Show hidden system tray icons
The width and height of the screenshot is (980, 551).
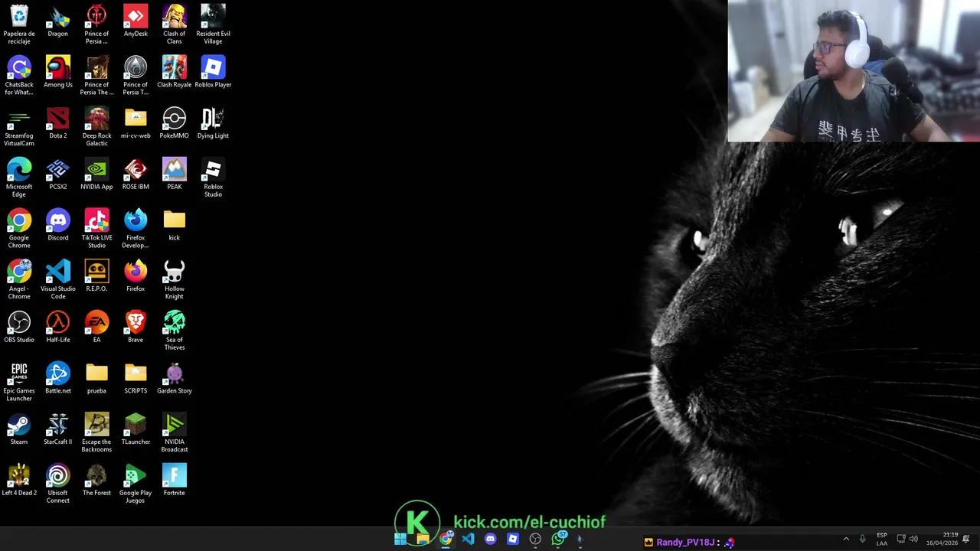846,539
